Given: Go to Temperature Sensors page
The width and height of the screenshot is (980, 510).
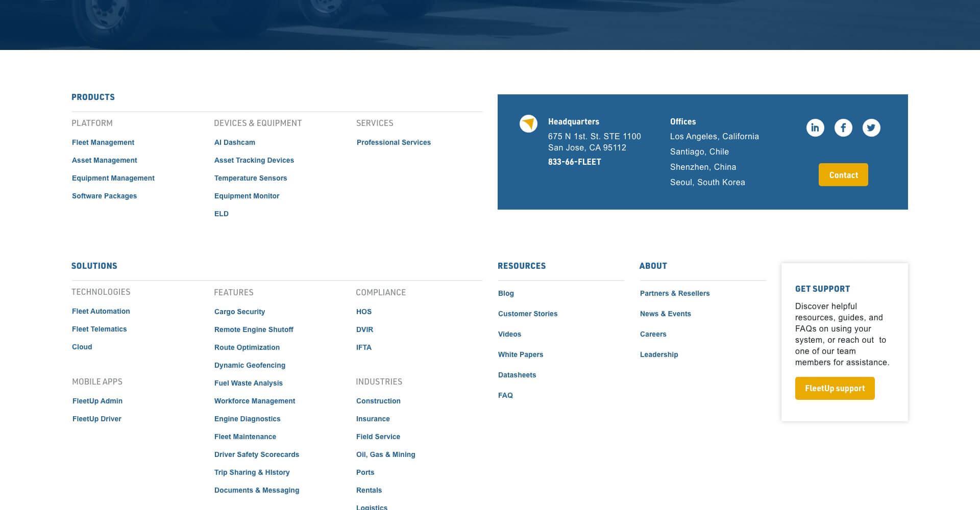Looking at the screenshot, I should [251, 178].
